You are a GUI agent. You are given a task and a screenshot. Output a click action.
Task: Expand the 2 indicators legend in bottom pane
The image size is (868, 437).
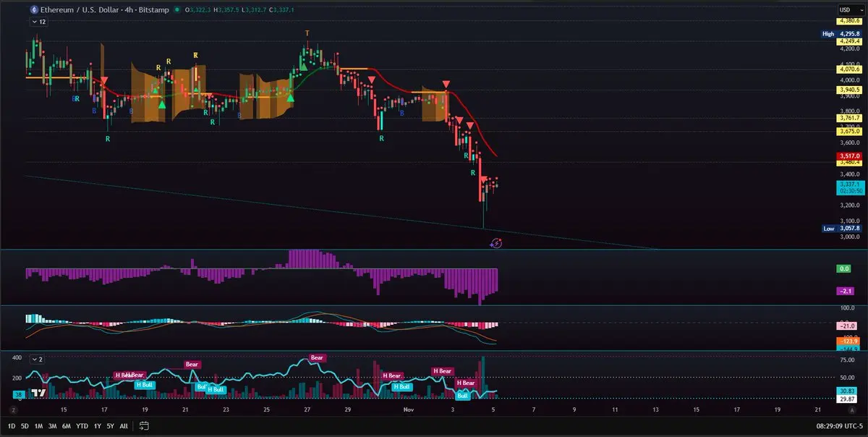pyautogui.click(x=36, y=360)
